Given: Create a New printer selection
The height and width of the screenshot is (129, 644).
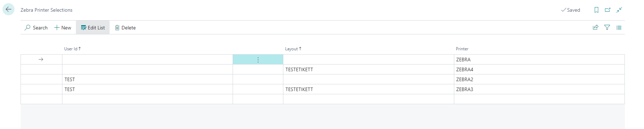Looking at the screenshot, I should click(63, 28).
